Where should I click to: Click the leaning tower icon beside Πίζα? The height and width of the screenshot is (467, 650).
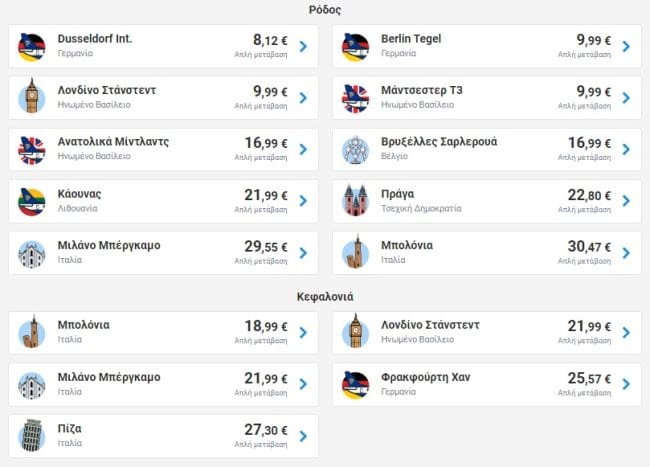pos(32,436)
